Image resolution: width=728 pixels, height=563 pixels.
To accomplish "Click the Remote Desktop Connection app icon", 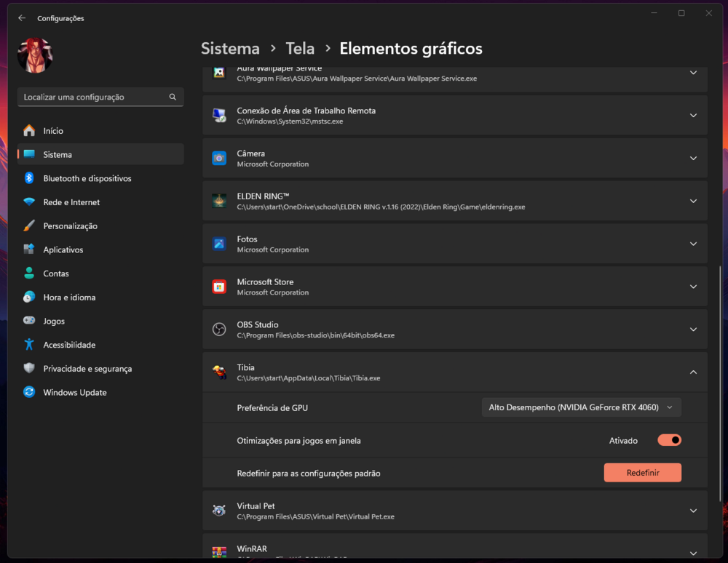I will [x=219, y=116].
